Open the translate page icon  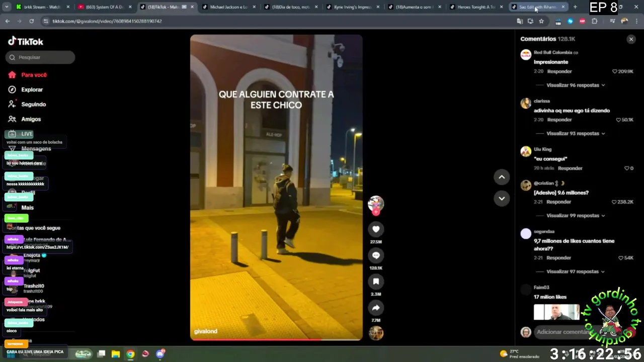pos(520,21)
